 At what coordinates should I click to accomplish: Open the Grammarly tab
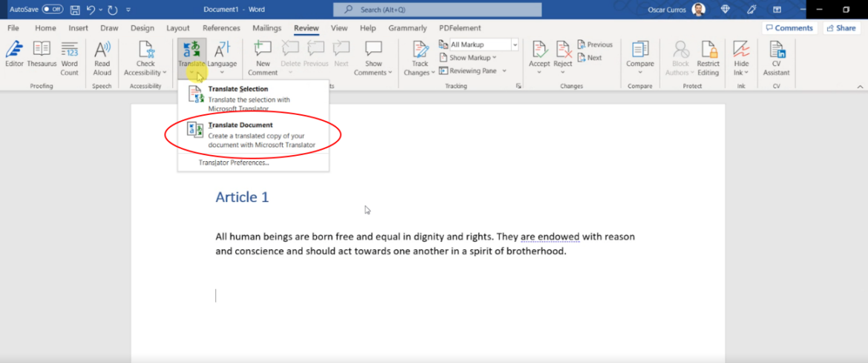point(407,27)
